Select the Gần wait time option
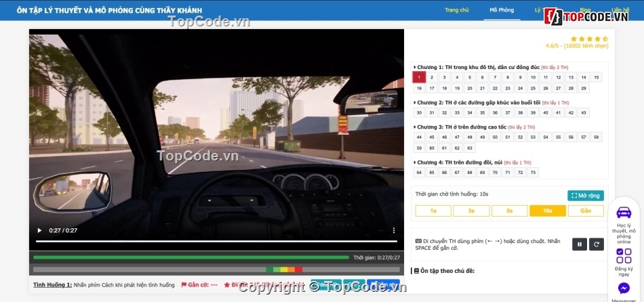 (x=585, y=211)
